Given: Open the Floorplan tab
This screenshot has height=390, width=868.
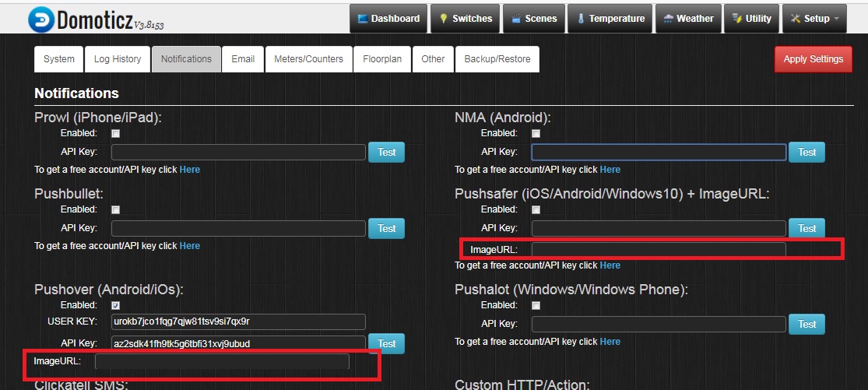Looking at the screenshot, I should (382, 59).
